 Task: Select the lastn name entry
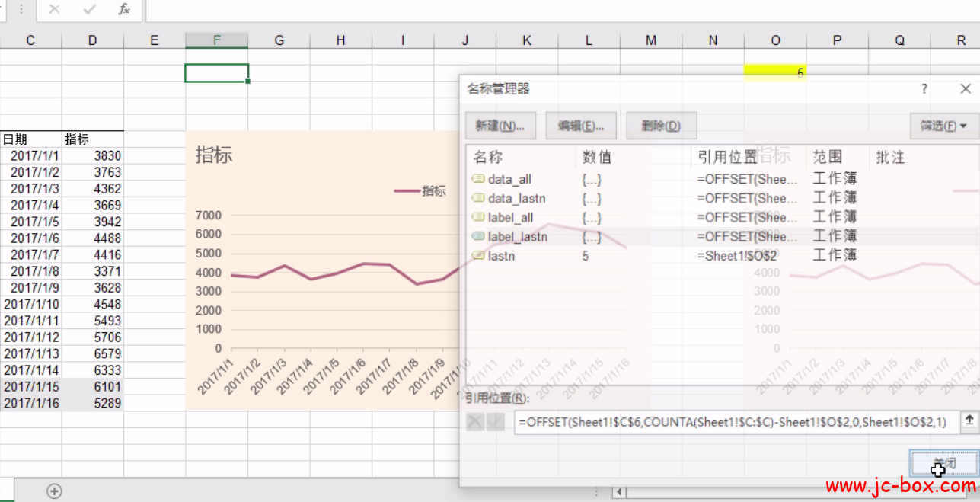point(501,256)
